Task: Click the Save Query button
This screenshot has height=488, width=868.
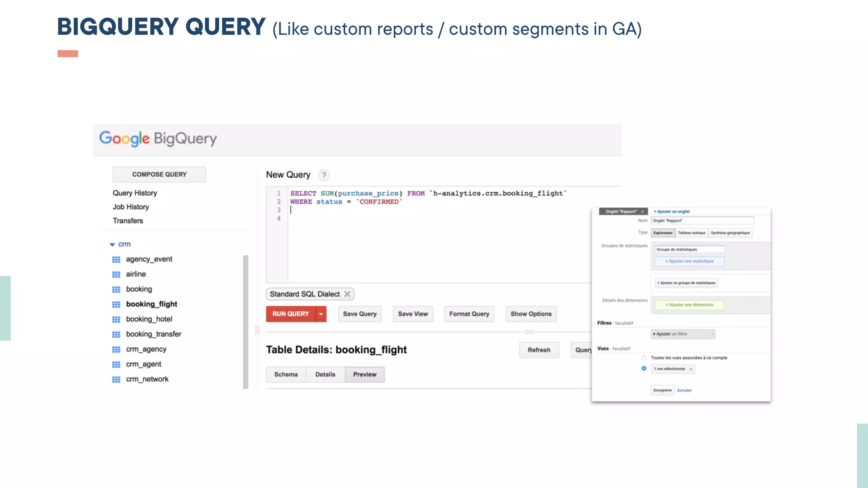Action: [x=360, y=314]
